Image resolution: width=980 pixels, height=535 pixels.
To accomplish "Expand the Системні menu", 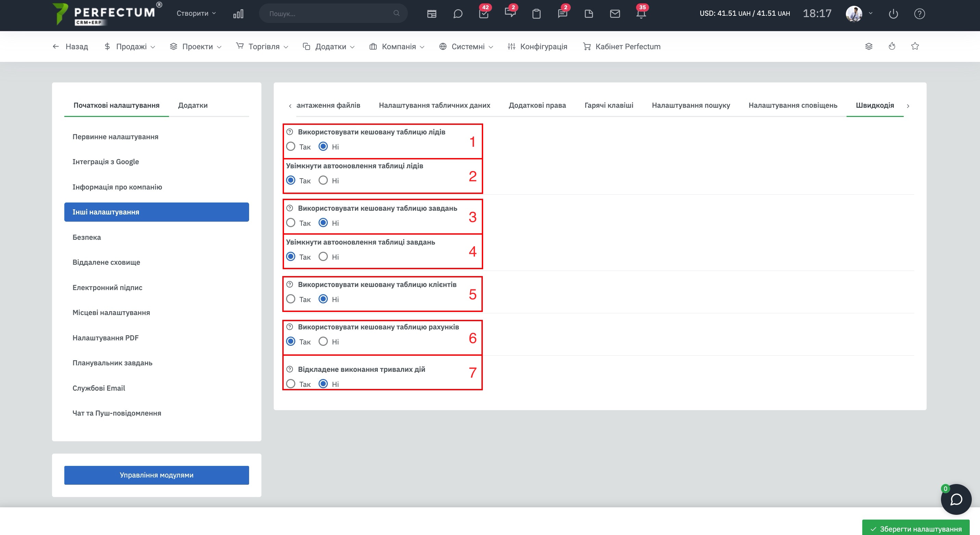I will coord(466,47).
